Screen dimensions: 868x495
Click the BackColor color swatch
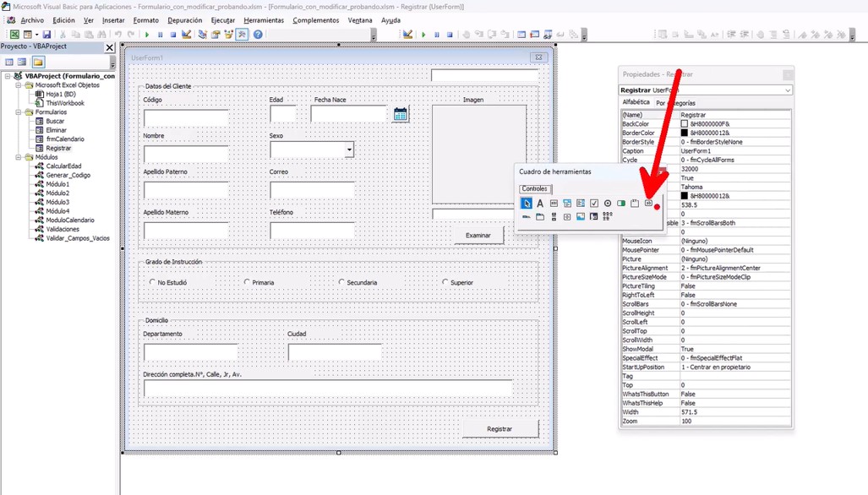click(685, 124)
